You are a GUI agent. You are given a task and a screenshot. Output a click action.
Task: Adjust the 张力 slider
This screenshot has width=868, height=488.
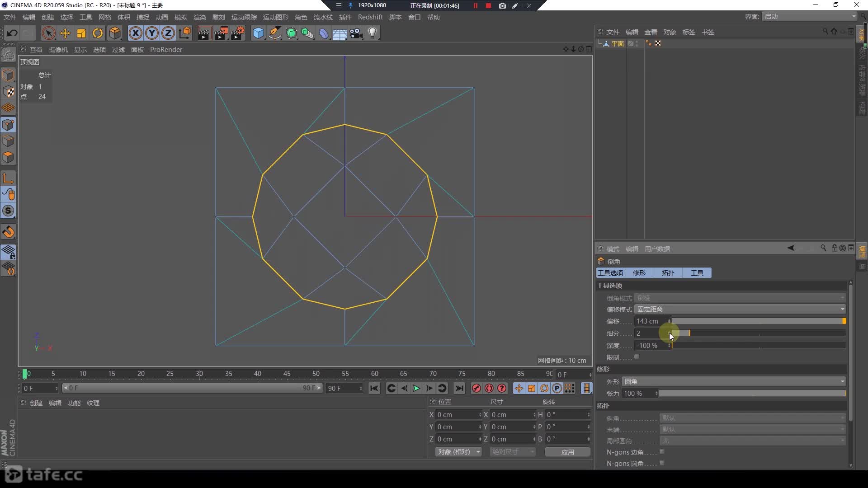click(x=752, y=394)
